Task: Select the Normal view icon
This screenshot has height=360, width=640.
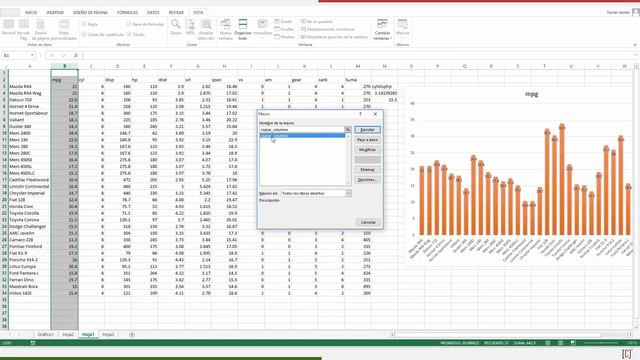Action: click(x=8, y=28)
